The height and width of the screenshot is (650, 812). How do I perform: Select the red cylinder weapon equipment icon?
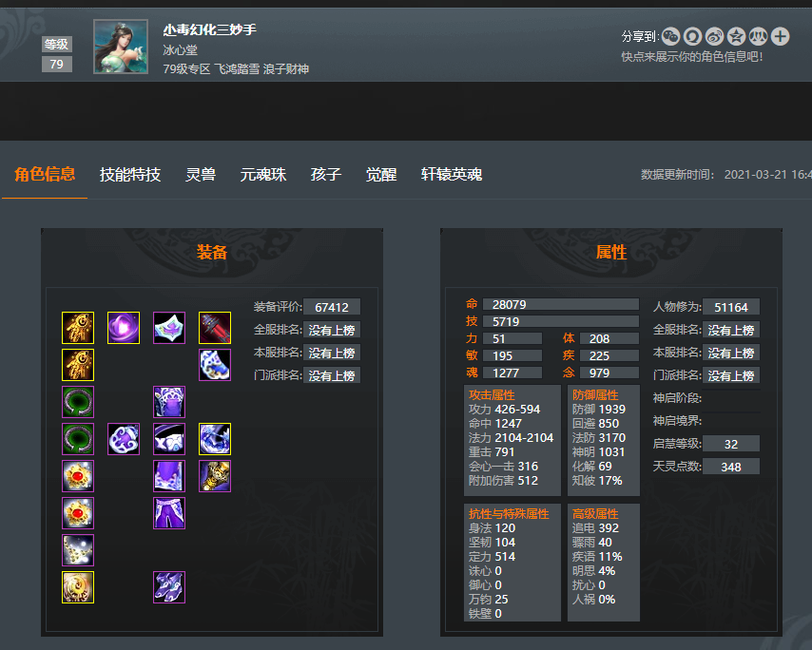pos(215,328)
